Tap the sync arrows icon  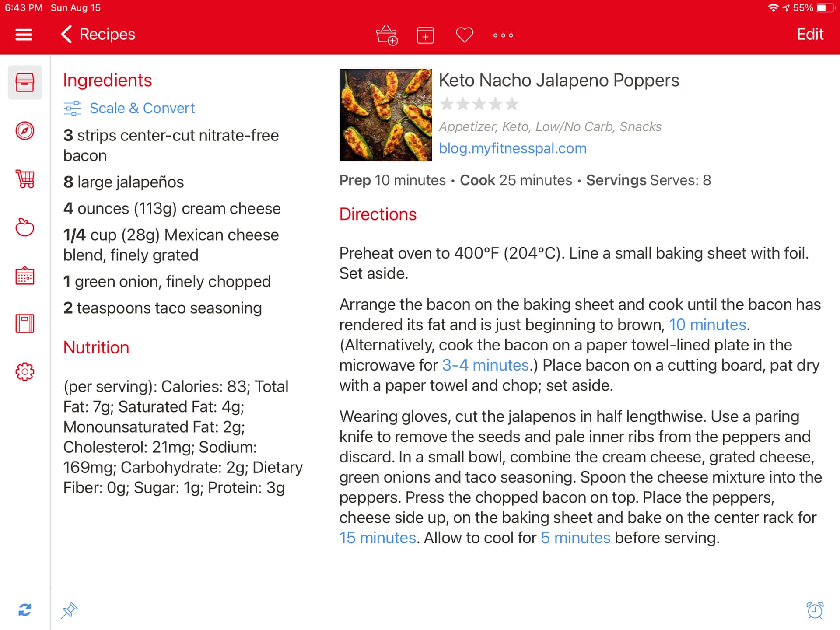pyautogui.click(x=25, y=610)
